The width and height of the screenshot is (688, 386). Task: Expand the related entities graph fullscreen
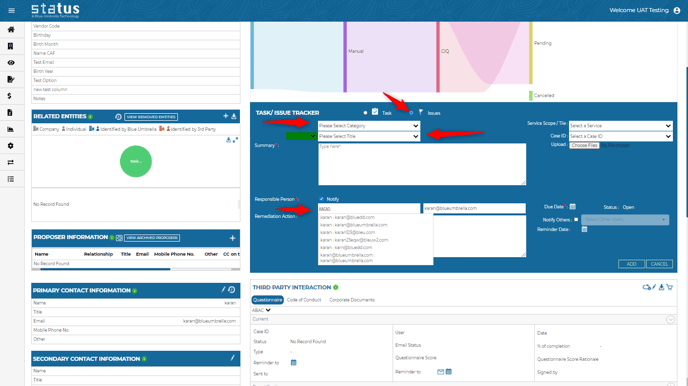[235, 140]
